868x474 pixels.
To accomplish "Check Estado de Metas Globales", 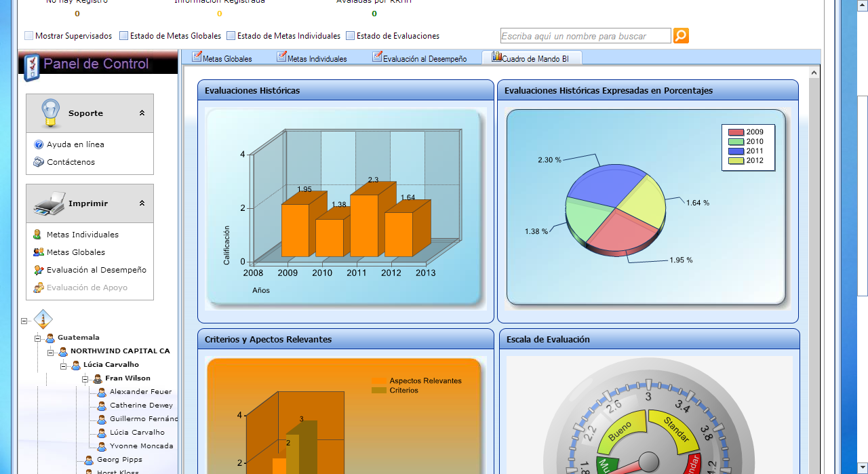I will (123, 36).
